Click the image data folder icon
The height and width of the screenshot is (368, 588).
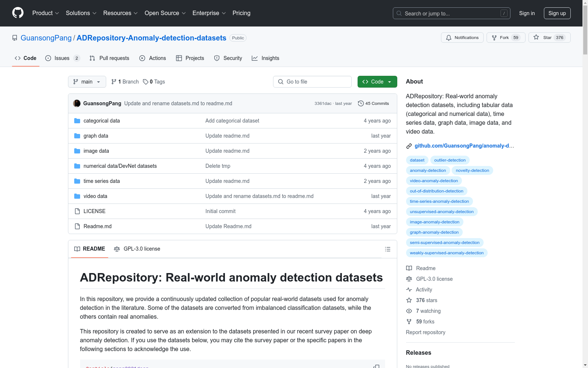point(77,151)
